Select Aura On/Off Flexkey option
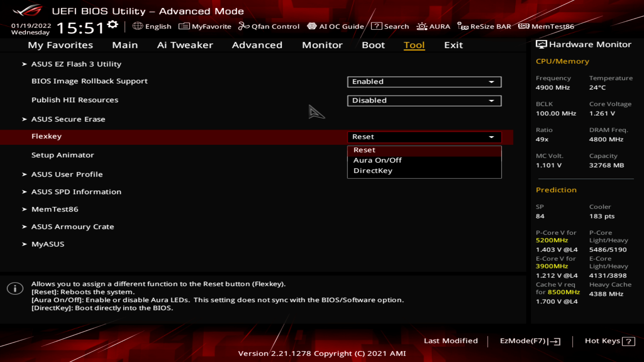 point(377,160)
